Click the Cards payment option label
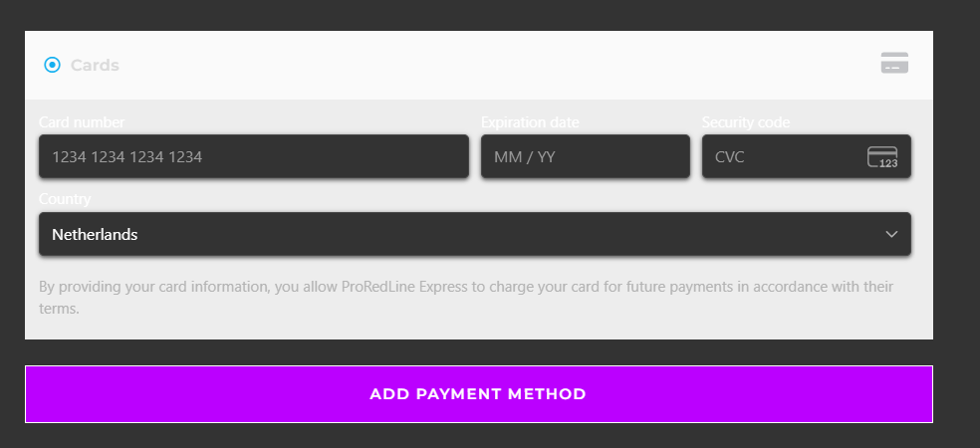The width and height of the screenshot is (980, 448). point(95,65)
